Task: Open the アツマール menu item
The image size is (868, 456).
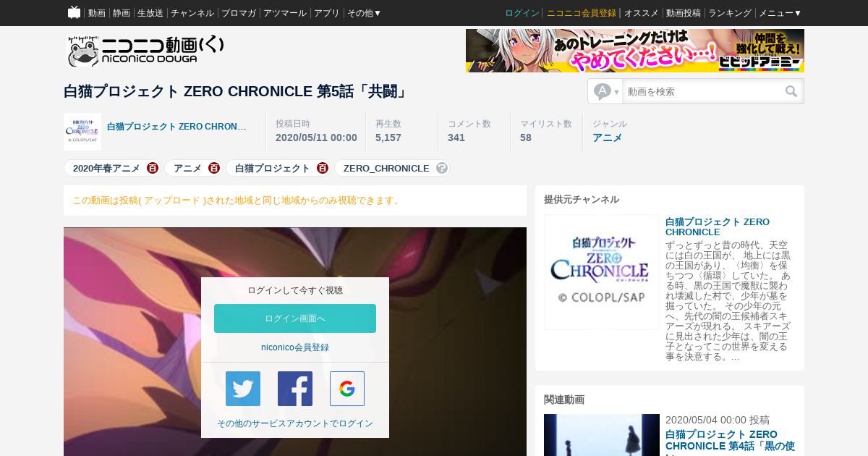Action: click(285, 13)
